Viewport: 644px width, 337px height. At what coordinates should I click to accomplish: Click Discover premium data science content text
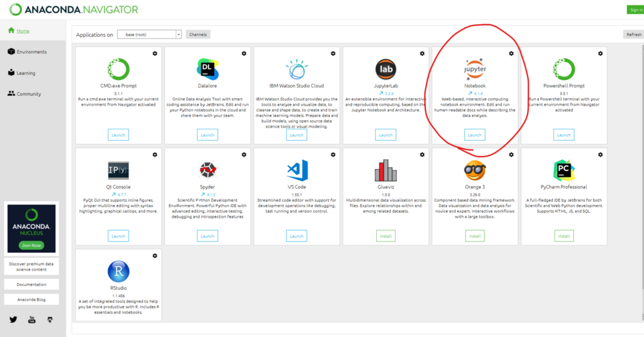pyautogui.click(x=31, y=267)
